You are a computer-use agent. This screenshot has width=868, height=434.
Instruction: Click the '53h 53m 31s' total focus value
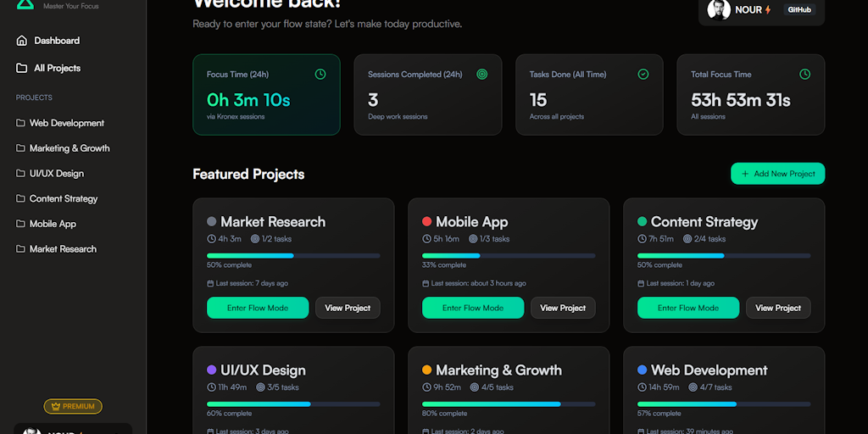click(x=741, y=100)
